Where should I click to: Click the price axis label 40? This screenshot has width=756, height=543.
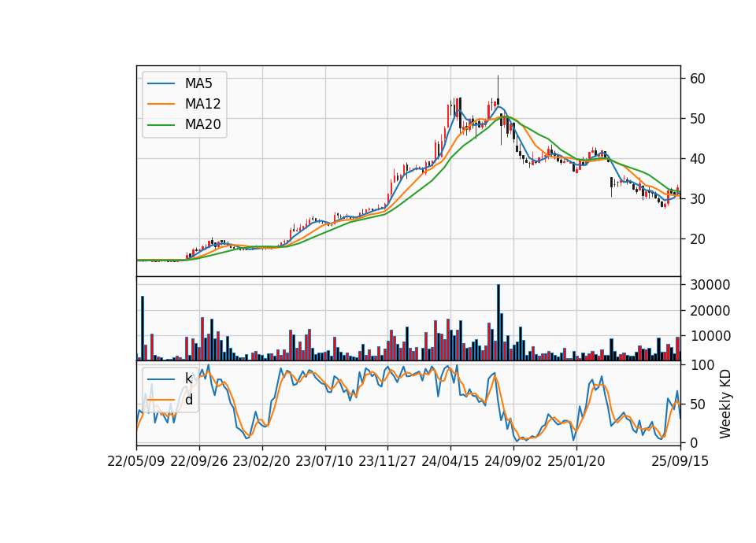(x=697, y=158)
